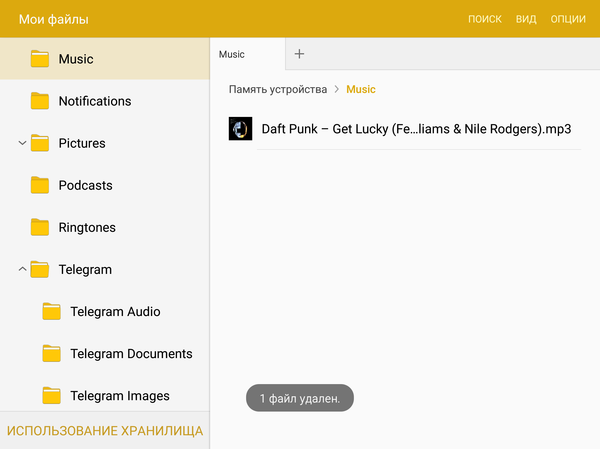Image resolution: width=600 pixels, height=449 pixels.
Task: Click the Telegram Documents folder icon
Action: 51,354
